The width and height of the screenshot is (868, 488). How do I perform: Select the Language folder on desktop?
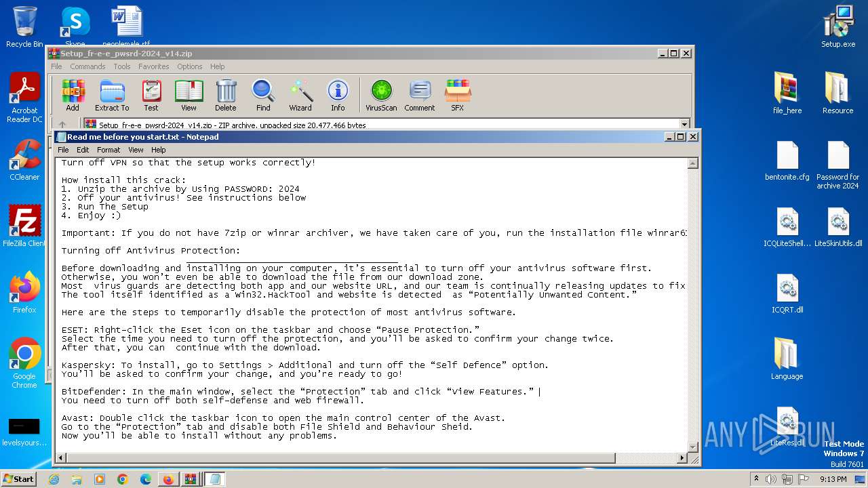[x=787, y=359]
